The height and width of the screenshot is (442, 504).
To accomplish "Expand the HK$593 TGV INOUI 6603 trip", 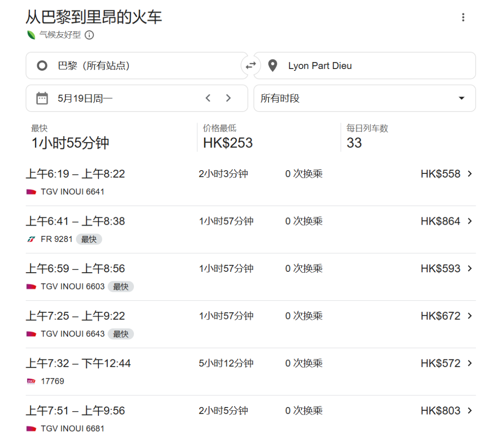I will pos(469,269).
